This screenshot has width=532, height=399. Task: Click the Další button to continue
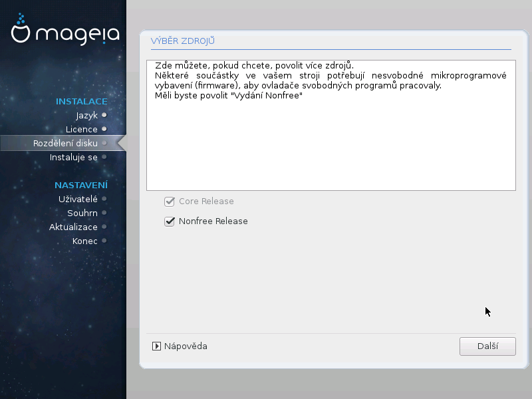(x=487, y=346)
